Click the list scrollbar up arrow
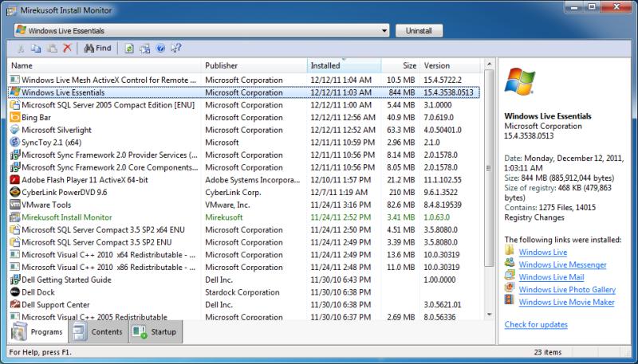The image size is (638, 364). [x=489, y=64]
